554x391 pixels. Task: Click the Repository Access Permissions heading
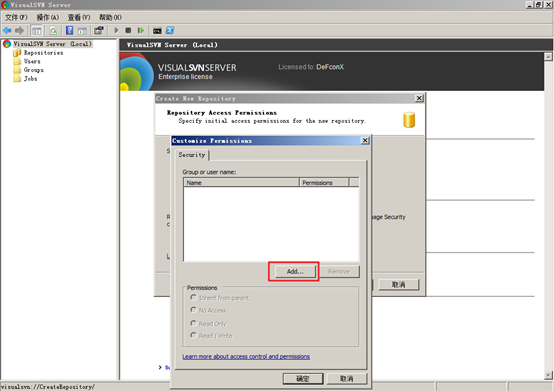coord(222,113)
